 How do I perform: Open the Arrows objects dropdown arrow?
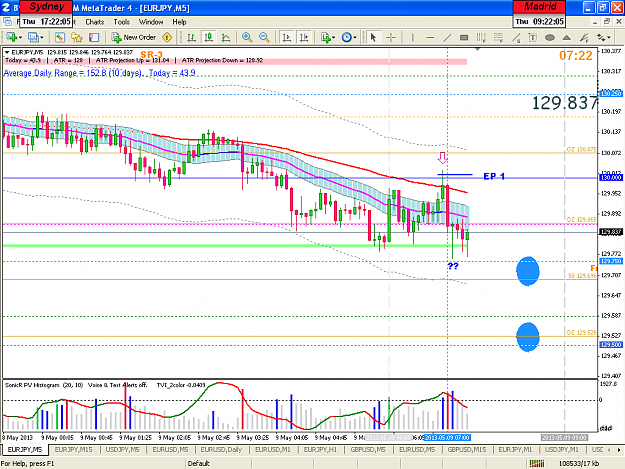pos(609,37)
